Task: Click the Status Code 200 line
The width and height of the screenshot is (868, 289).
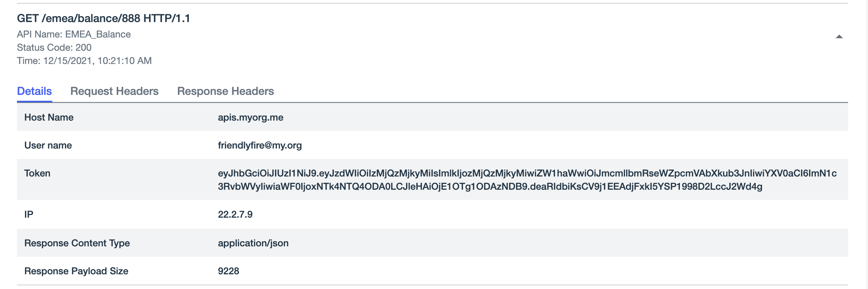Action: coord(54,47)
